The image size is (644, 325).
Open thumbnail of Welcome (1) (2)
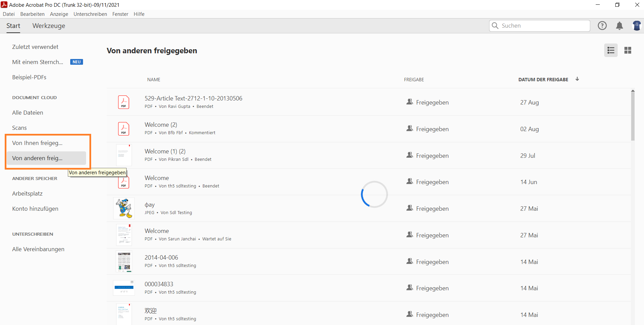pyautogui.click(x=124, y=155)
